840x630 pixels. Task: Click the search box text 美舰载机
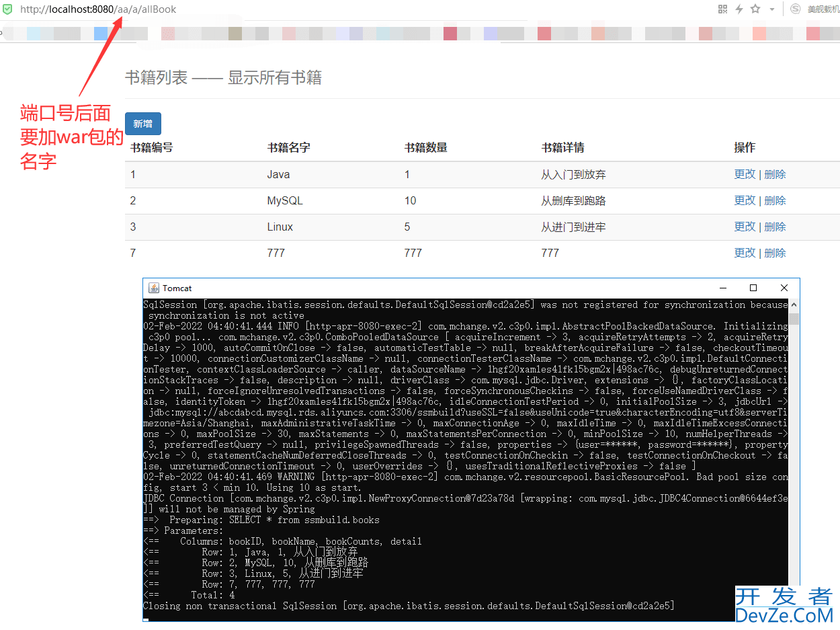tap(823, 9)
